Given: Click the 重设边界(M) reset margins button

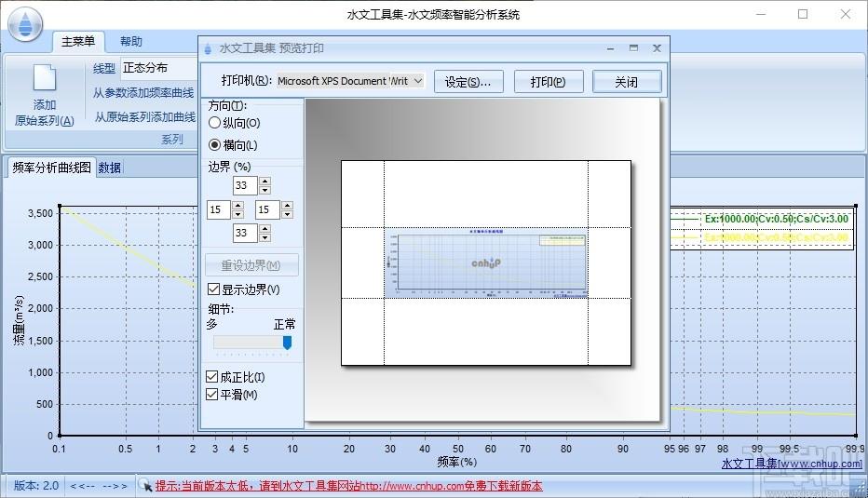Looking at the screenshot, I should 251,265.
